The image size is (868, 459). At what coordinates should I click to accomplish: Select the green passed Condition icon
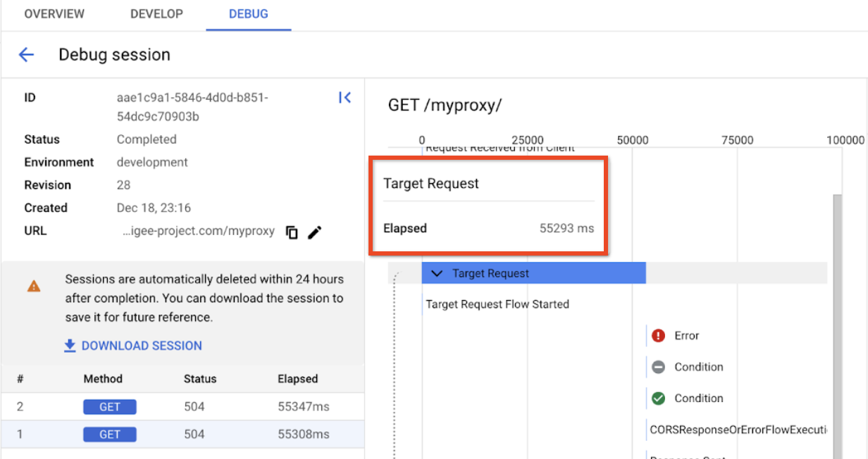point(658,398)
